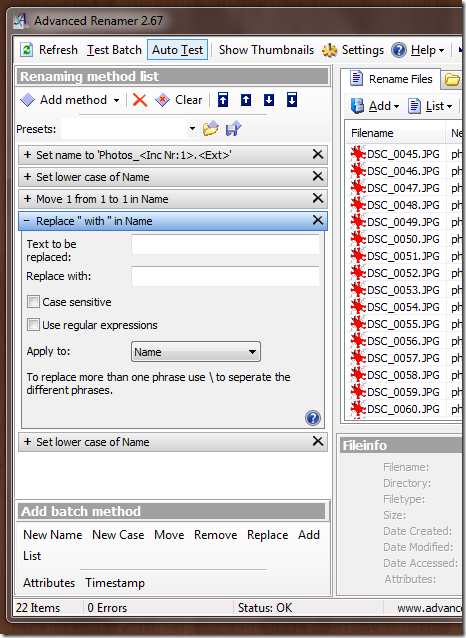
Task: Click the Refresh toolbar icon
Action: tap(27, 50)
